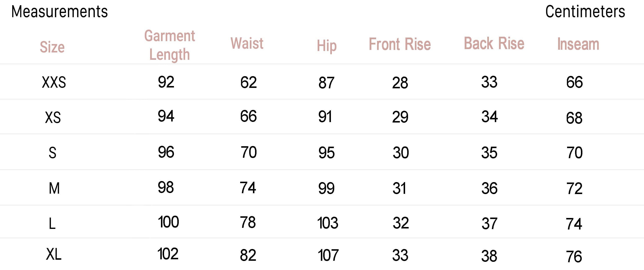Click the hip value 107
The height and width of the screenshot is (270, 644).
(x=328, y=256)
